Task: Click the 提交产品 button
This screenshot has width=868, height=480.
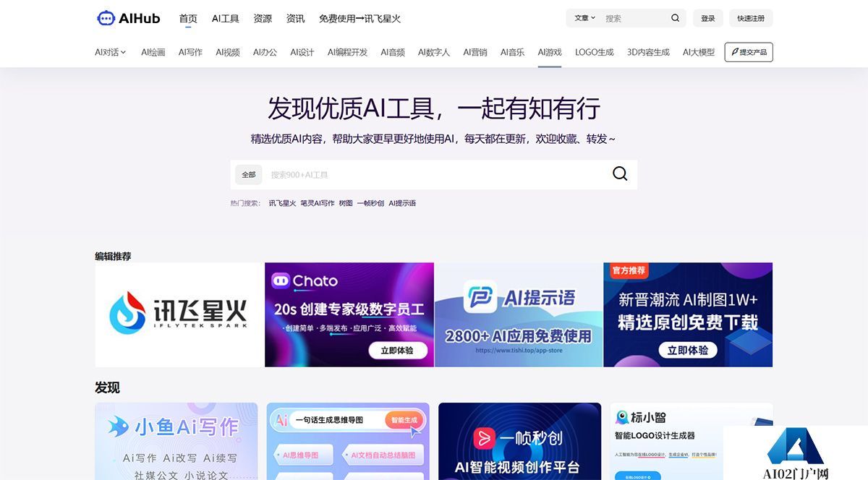Action: point(749,52)
